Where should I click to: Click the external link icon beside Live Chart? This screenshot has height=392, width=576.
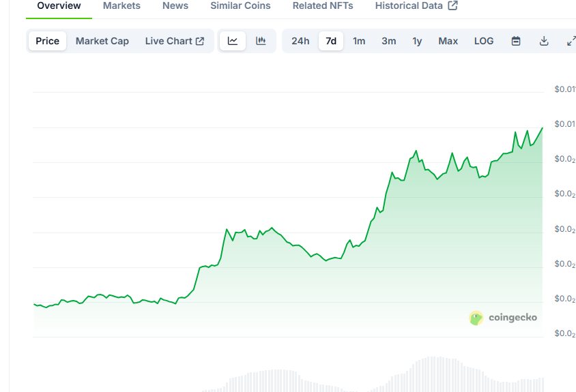(x=200, y=41)
